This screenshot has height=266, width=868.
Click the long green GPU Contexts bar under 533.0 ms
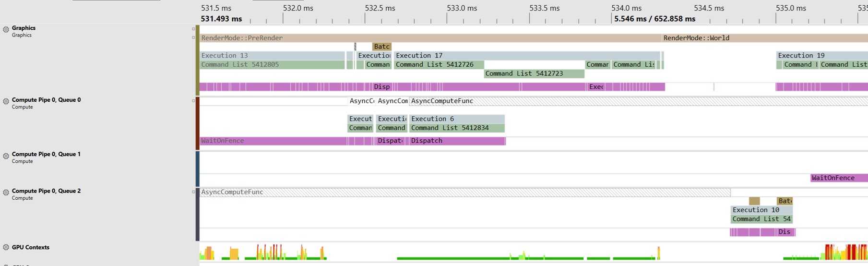[x=490, y=258]
